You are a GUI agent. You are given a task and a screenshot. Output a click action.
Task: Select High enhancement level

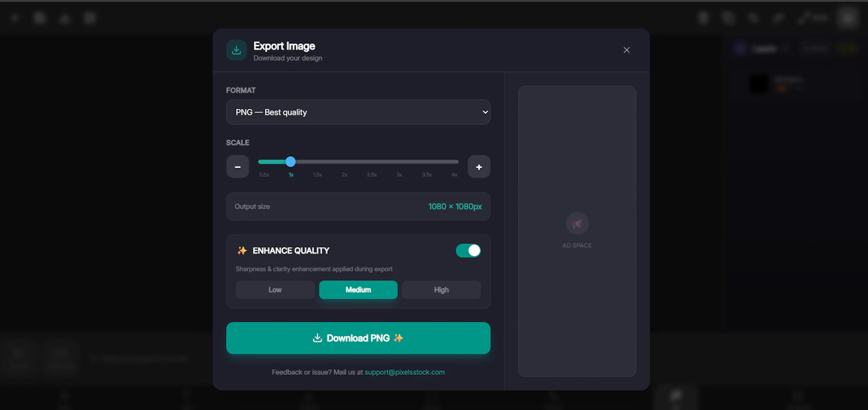441,290
